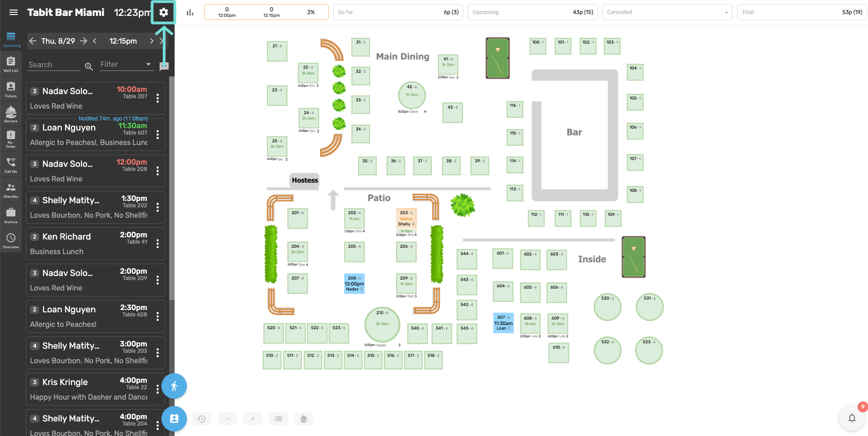Image resolution: width=868 pixels, height=436 pixels.
Task: Go to the next day arrow
Action: (84, 41)
